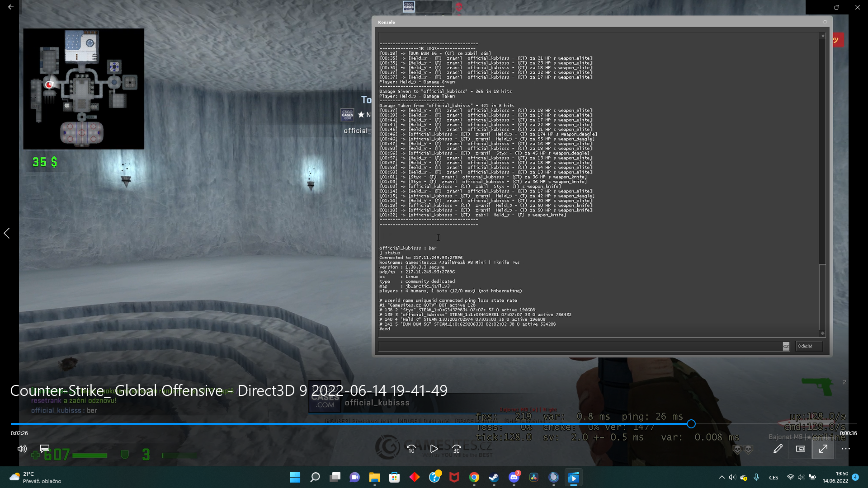Screen dimensions: 868x488
Task: Toggle the taskbar microphone icon
Action: point(756,477)
